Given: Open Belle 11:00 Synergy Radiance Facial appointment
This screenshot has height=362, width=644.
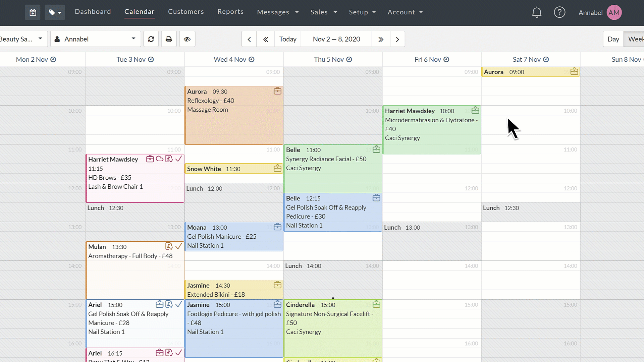Looking at the screenshot, I should point(333,169).
